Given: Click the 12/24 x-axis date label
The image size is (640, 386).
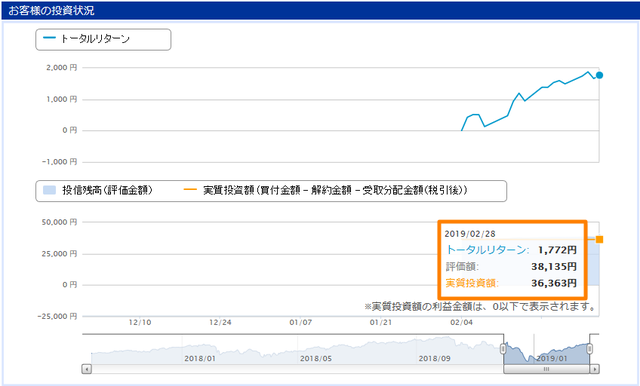Looking at the screenshot, I should [x=220, y=322].
